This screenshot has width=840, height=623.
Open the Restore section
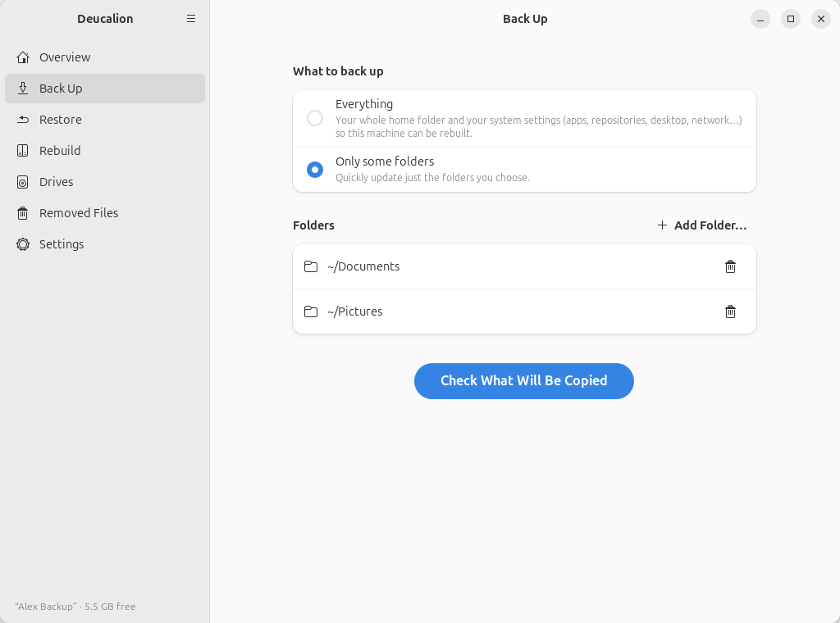pyautogui.click(x=105, y=120)
